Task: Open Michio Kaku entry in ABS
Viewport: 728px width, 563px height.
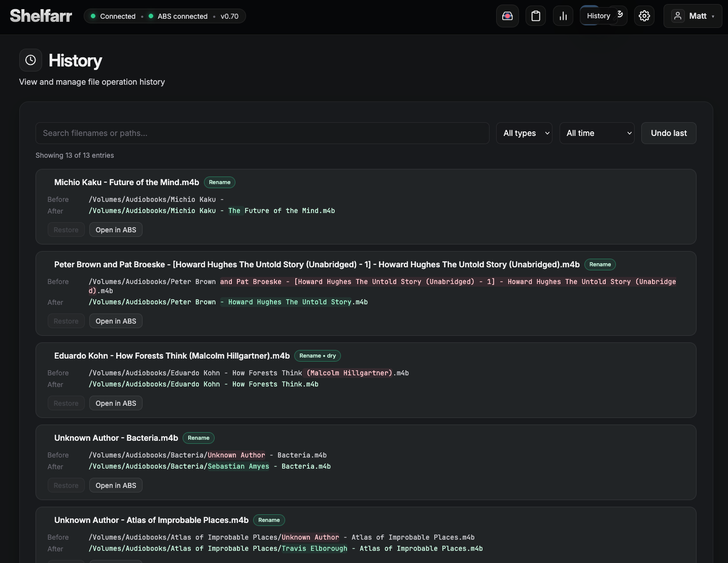Action: [116, 230]
